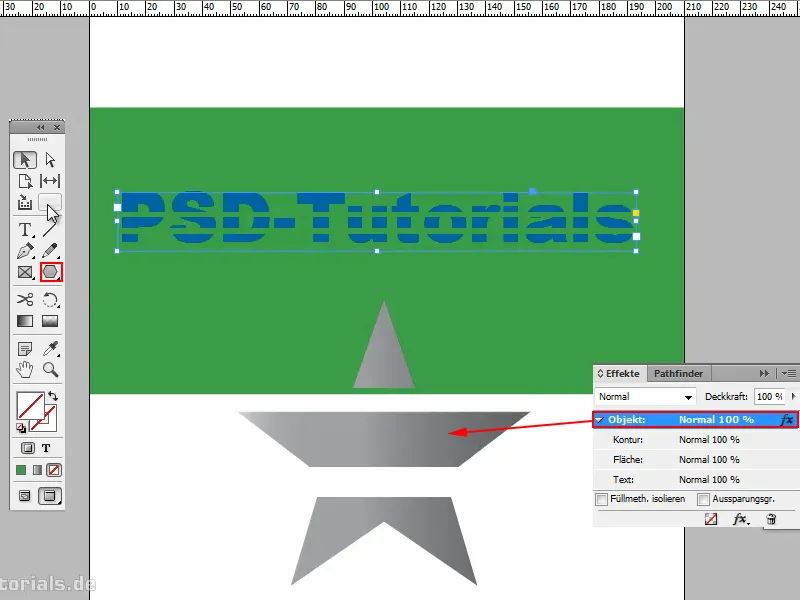800x600 pixels.
Task: Pick the Line tool
Action: (50, 230)
